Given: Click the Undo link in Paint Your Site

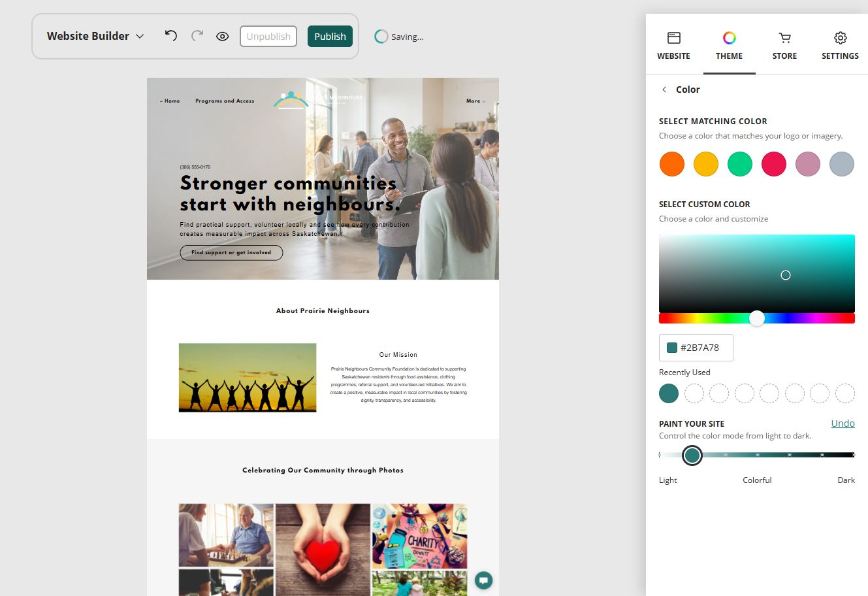Looking at the screenshot, I should coord(843,423).
